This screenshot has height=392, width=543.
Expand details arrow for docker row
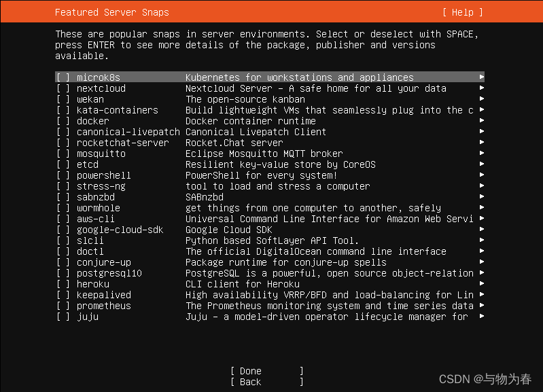[x=481, y=120]
